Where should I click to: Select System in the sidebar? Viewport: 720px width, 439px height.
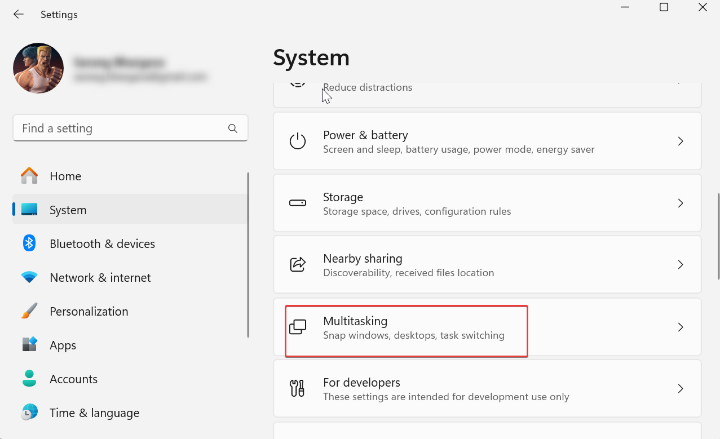68,210
